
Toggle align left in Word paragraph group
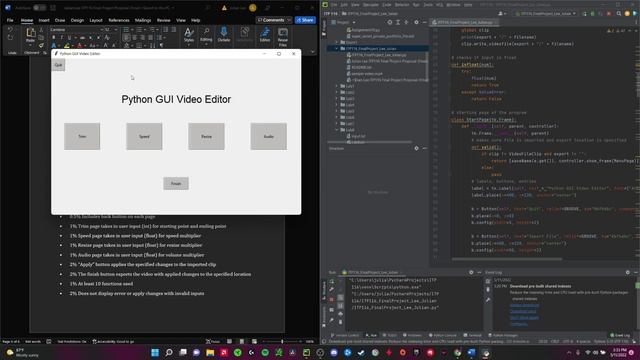point(127,38)
